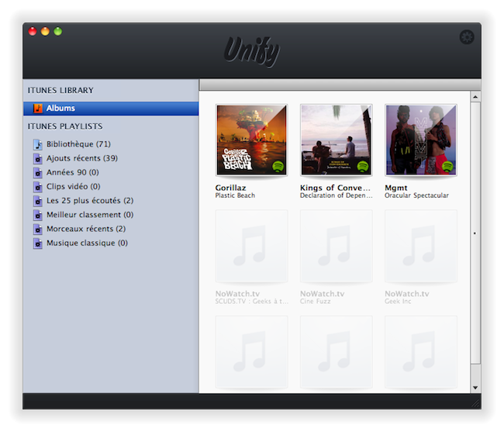Image resolution: width=504 pixels, height=432 pixels.
Task: Click Spotify badge on Mgmt album cover
Action: (447, 166)
